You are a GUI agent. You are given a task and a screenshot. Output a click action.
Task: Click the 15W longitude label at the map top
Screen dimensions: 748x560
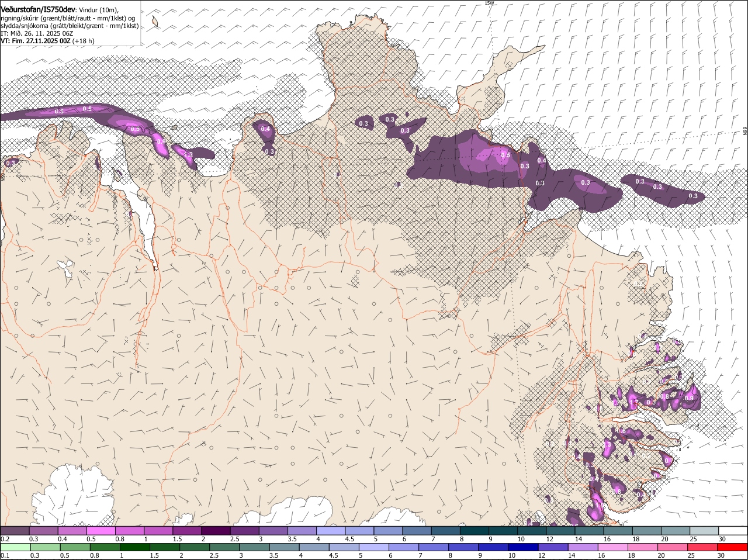[489, 3]
